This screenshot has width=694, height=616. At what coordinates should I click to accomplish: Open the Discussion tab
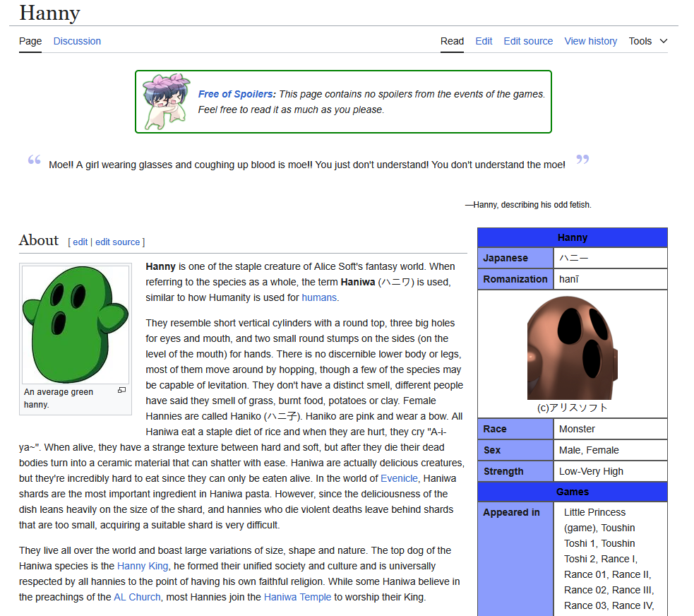point(77,41)
